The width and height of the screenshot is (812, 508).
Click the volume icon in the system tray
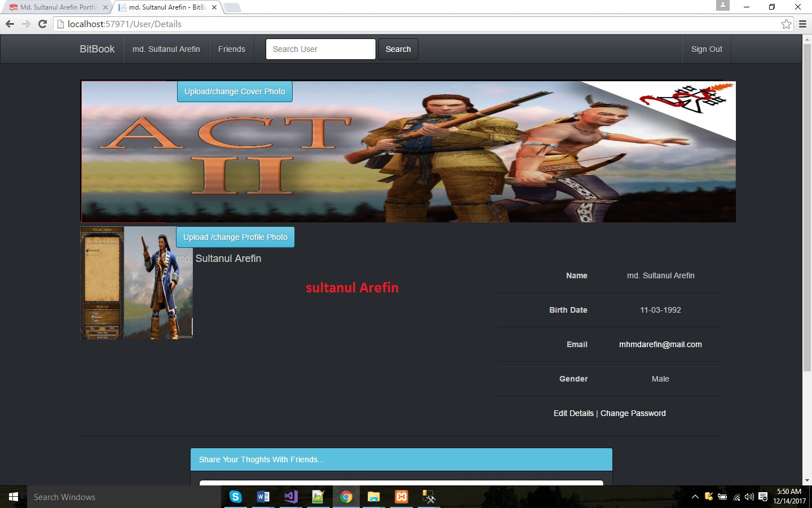pos(749,497)
